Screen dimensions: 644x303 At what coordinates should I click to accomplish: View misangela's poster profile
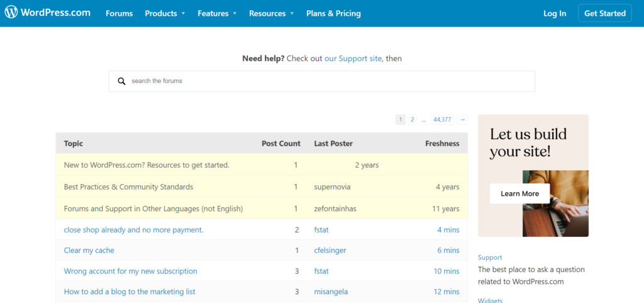331,292
